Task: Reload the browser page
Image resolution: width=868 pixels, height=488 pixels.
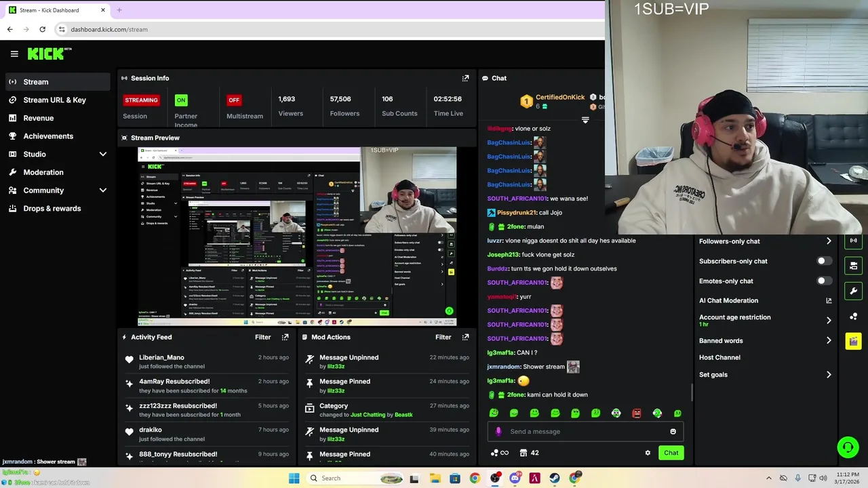Action: point(42,29)
